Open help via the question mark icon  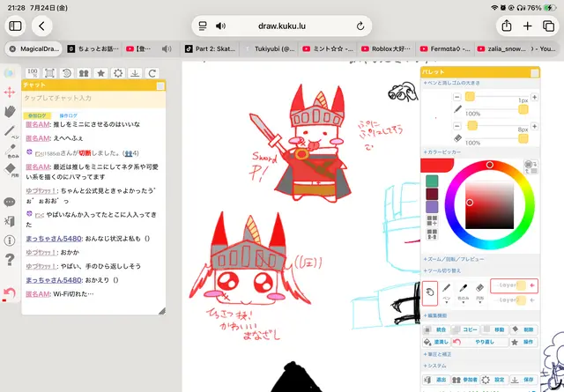pos(10,259)
